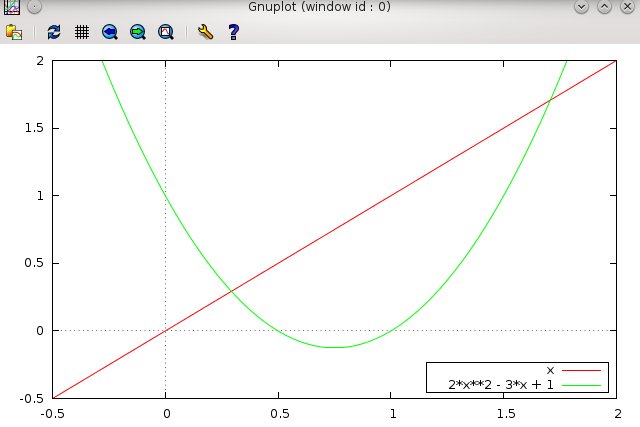Click the red line sample in legend
Screen dimensions: 640x427
click(x=584, y=370)
